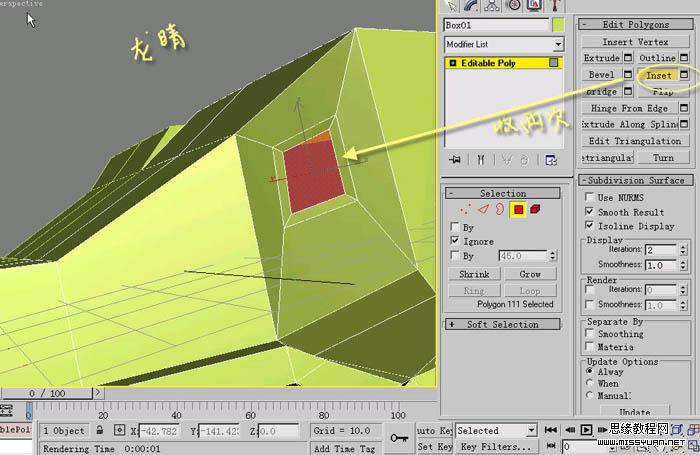
Task: Open Bevel settings dialog box icon
Action: (x=628, y=75)
